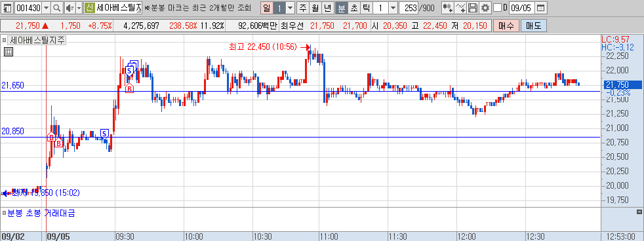Click the current price 21,750 in quote bar

(x=28, y=26)
